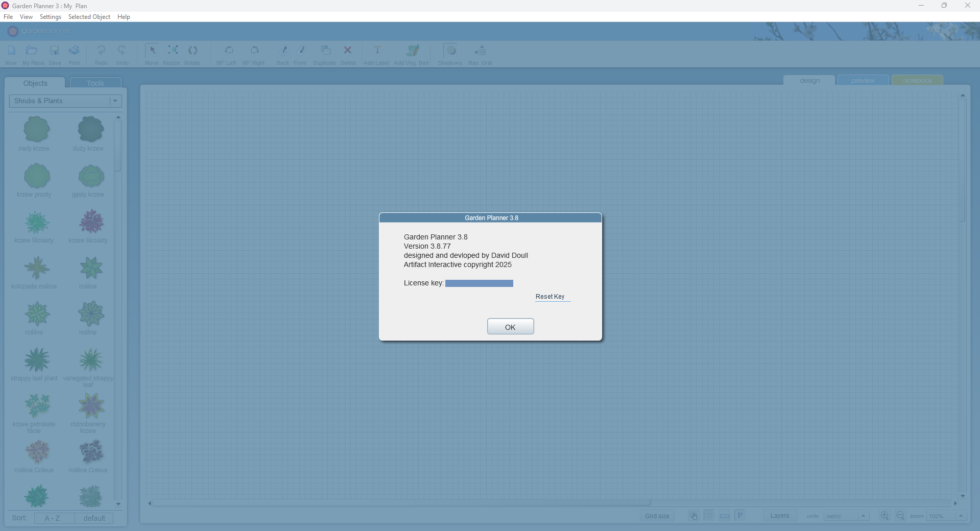Toggle the grid lines display button

(709, 516)
